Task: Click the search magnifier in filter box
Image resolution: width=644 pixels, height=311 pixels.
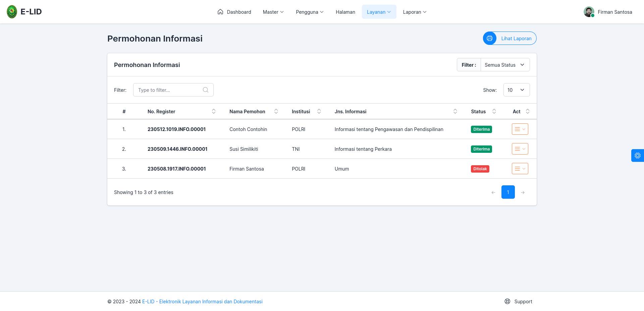Action: (x=206, y=90)
